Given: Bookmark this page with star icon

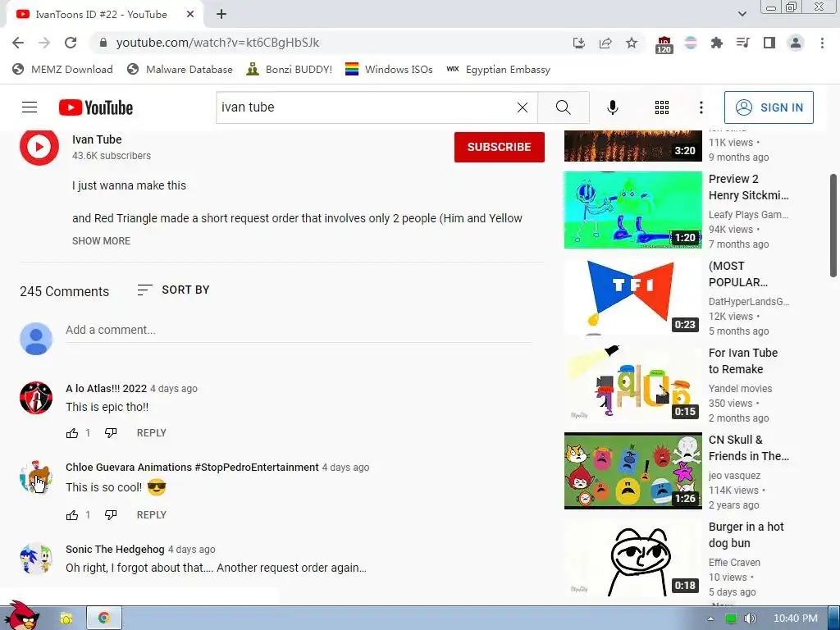Looking at the screenshot, I should (632, 43).
